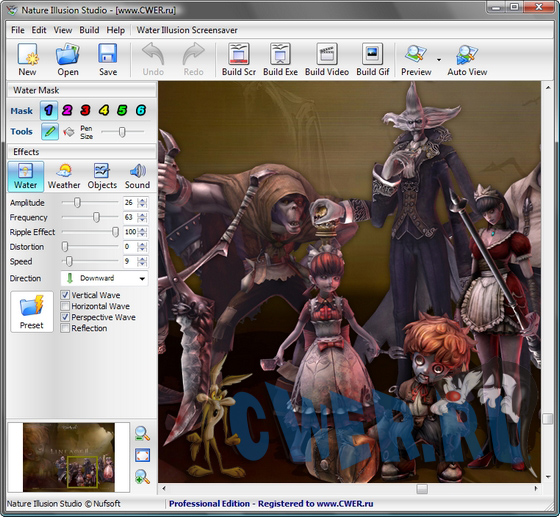560x517 pixels.
Task: Open the Edit menu
Action: click(39, 30)
